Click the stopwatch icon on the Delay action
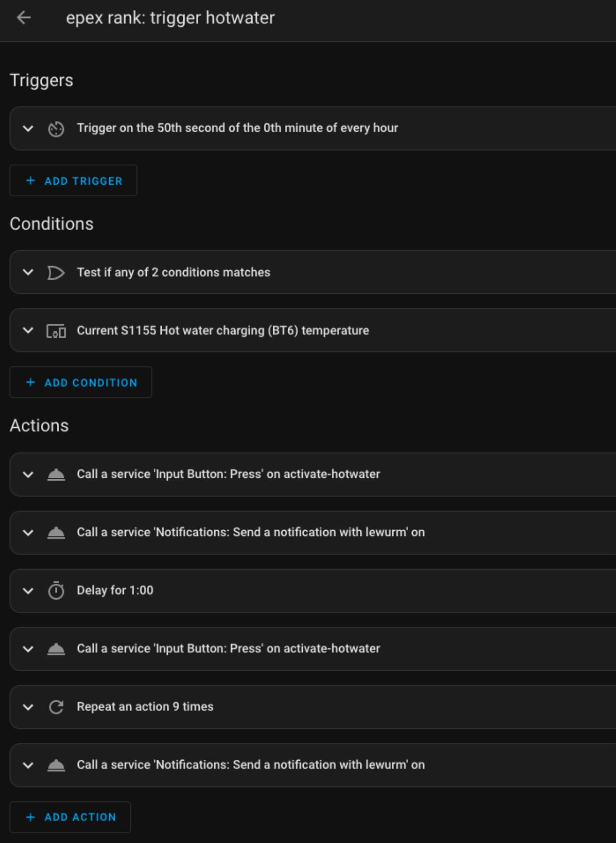The height and width of the screenshot is (843, 616). tap(56, 591)
